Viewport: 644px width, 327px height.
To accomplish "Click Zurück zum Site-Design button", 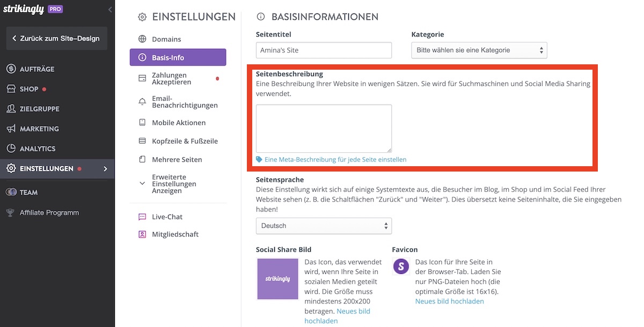I will (57, 39).
